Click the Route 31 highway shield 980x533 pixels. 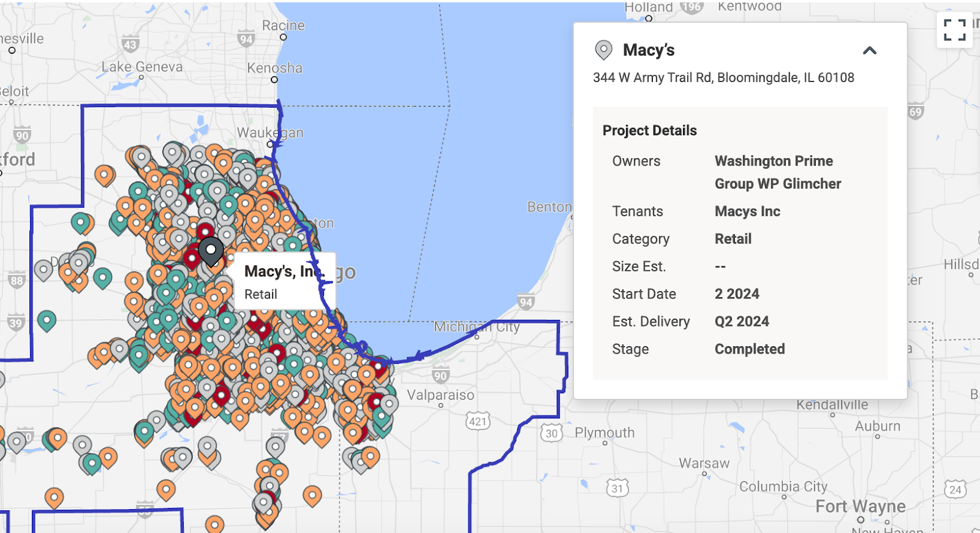[617, 488]
